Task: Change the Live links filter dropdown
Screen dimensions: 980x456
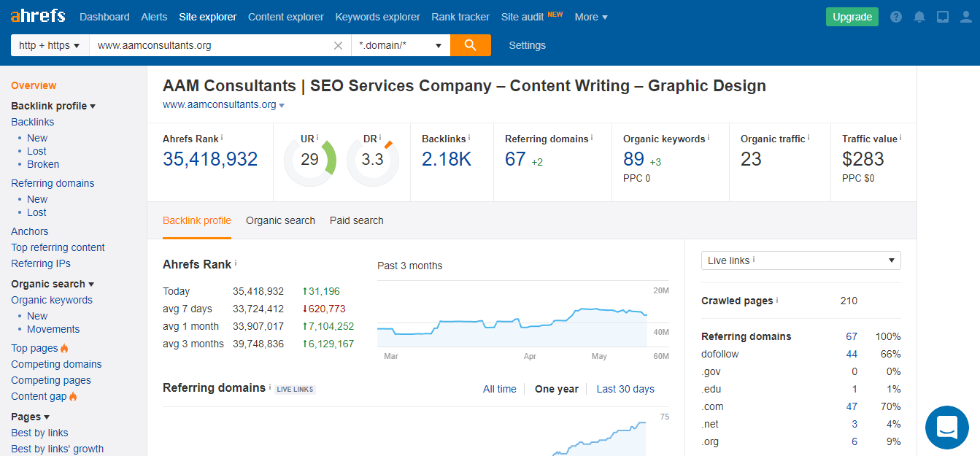Action: pos(800,260)
